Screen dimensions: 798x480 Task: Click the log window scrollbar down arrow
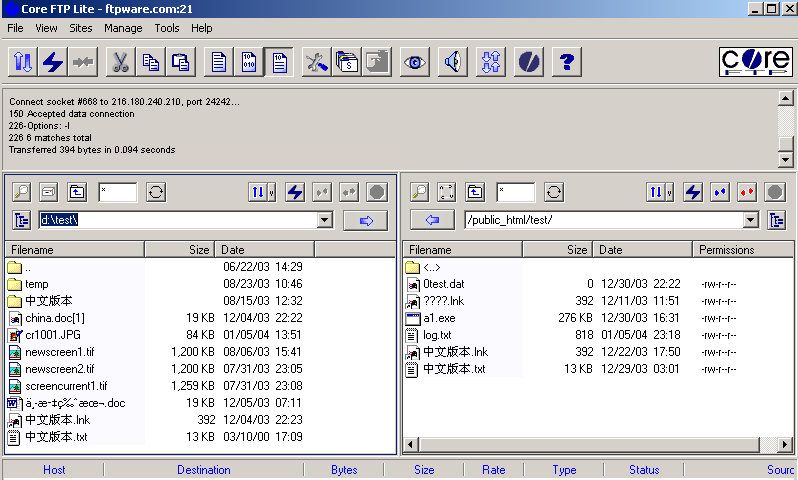click(x=785, y=160)
